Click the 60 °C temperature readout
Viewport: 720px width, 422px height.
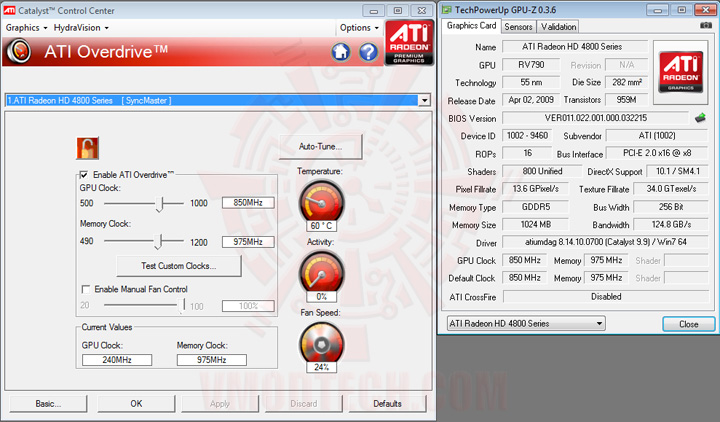pos(321,226)
